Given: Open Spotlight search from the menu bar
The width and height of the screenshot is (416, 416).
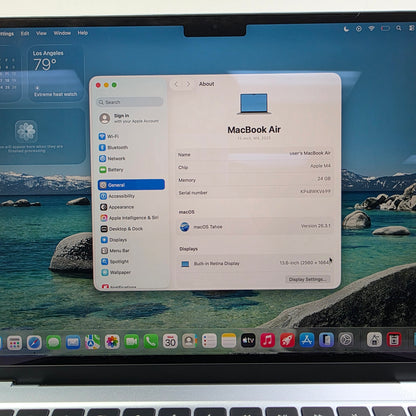Looking at the screenshot, I should pyautogui.click(x=399, y=28).
